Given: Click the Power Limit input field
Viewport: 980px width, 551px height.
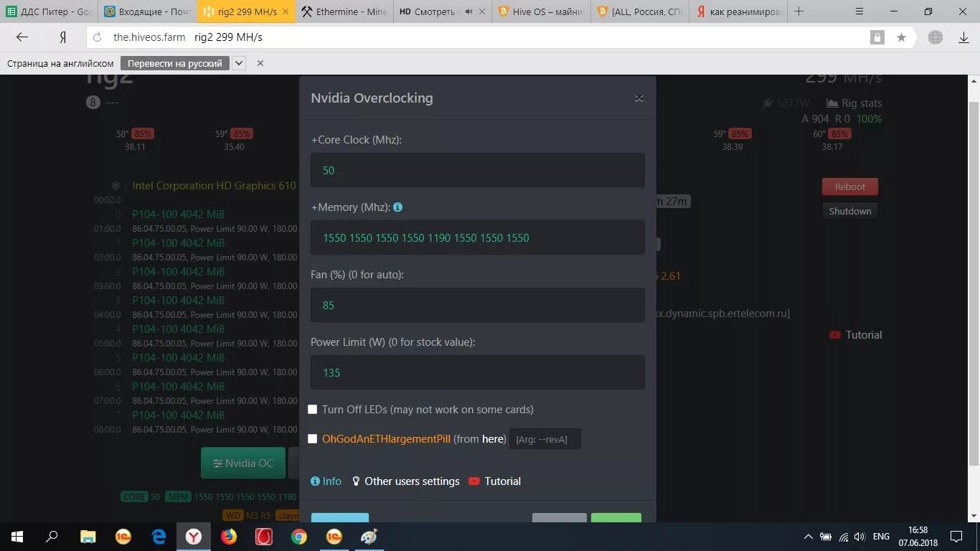Looking at the screenshot, I should pos(478,372).
